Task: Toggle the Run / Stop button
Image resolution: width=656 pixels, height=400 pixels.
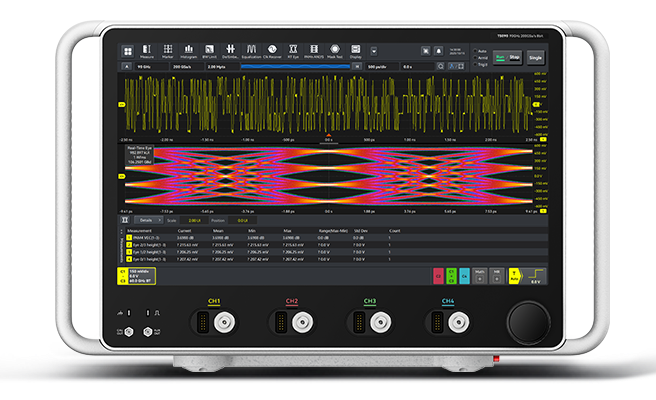Action: (x=507, y=57)
